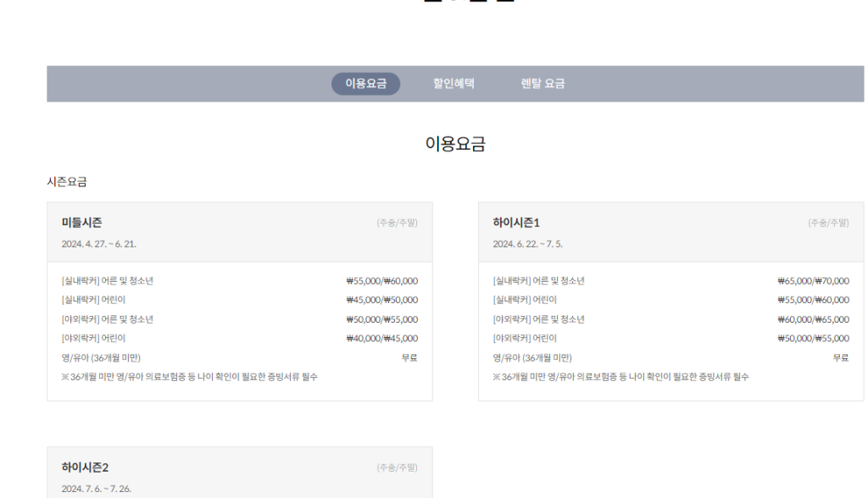Screen dimensions: 868x498
Task: Click the ₩55,000/₩60,000 price in 미들시즌
Action: pos(382,280)
